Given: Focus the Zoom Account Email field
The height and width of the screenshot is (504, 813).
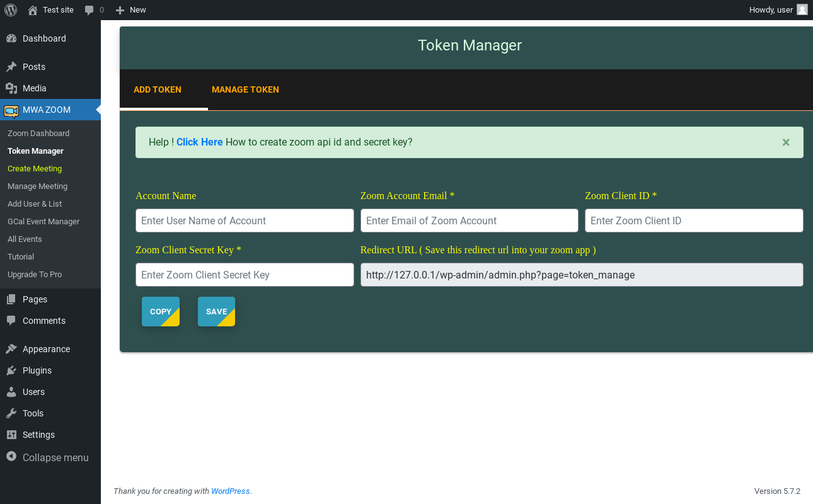Looking at the screenshot, I should click(x=470, y=220).
